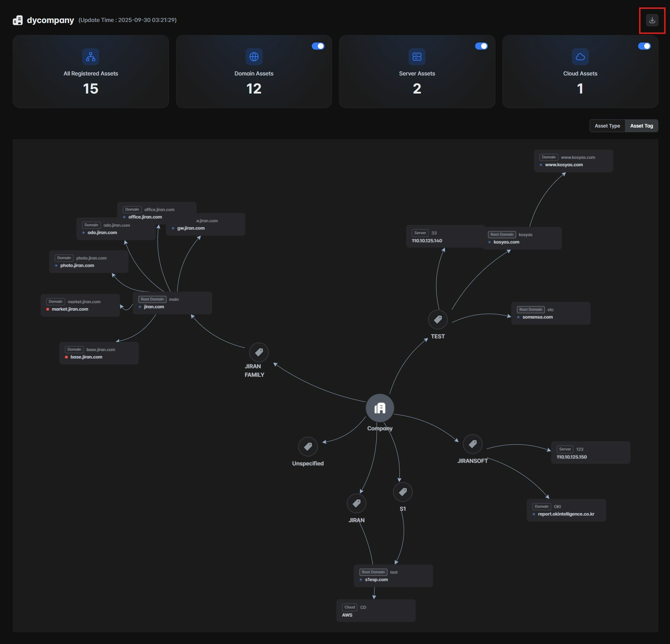The width and height of the screenshot is (670, 644).
Task: Select server node 110.10.125.150
Action: (x=590, y=453)
